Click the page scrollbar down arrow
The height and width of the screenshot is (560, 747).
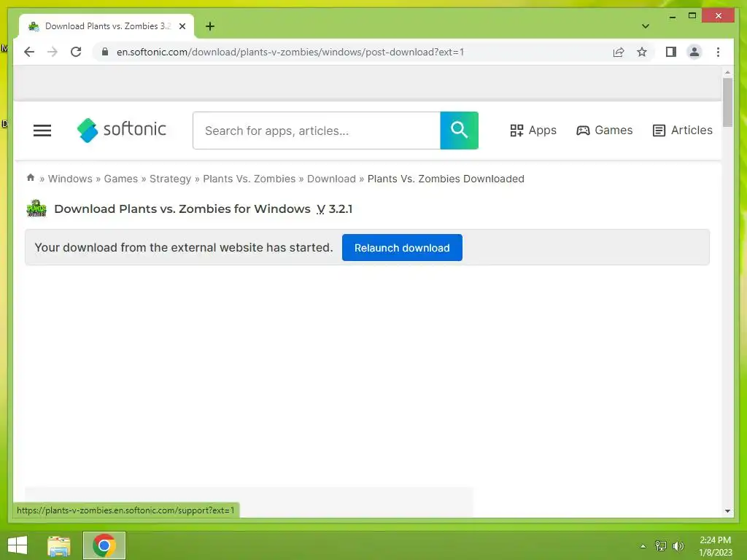(x=727, y=511)
